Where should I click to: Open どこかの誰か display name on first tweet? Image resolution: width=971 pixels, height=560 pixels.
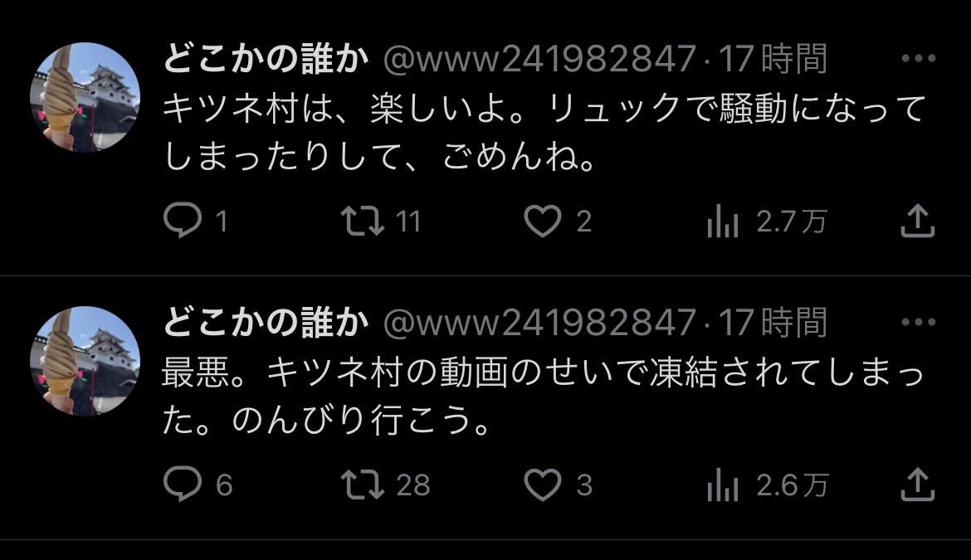click(266, 59)
